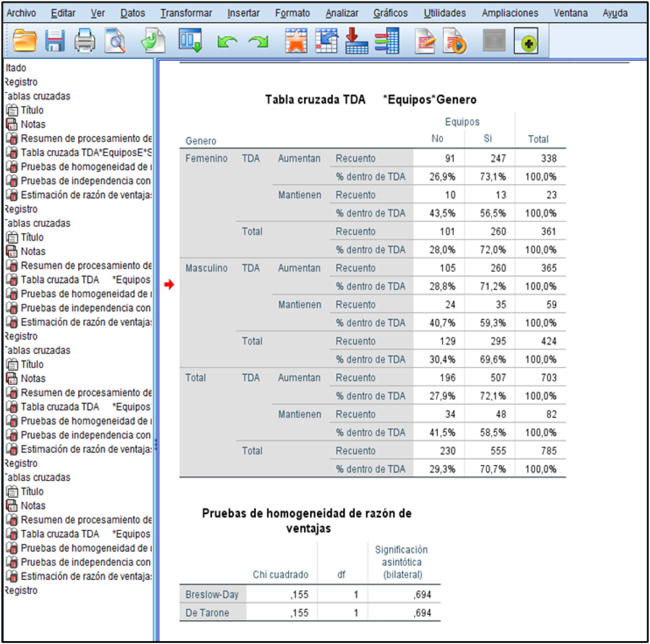Viewport: 650px width, 644px height.
Task: Click the Print toolbar icon
Action: click(x=84, y=41)
